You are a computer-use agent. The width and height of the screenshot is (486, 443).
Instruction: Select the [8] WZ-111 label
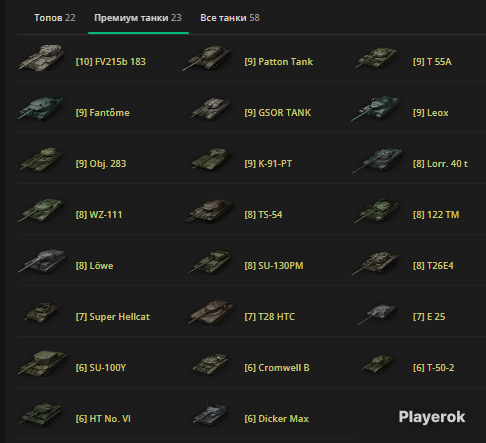[x=99, y=215]
